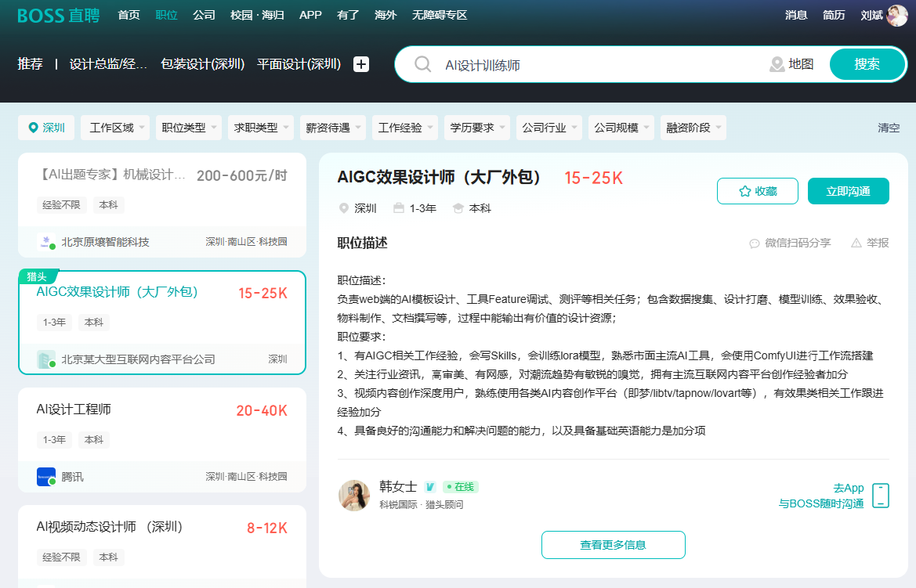Click the 微信扫码分享 share icon
The image size is (916, 588).
tap(754, 243)
